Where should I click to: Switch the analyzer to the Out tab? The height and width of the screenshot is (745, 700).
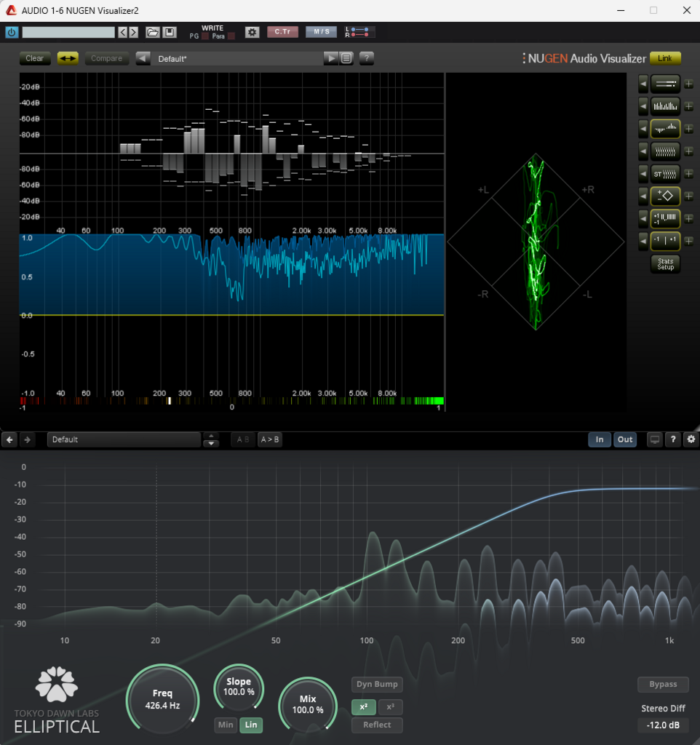pyautogui.click(x=625, y=439)
